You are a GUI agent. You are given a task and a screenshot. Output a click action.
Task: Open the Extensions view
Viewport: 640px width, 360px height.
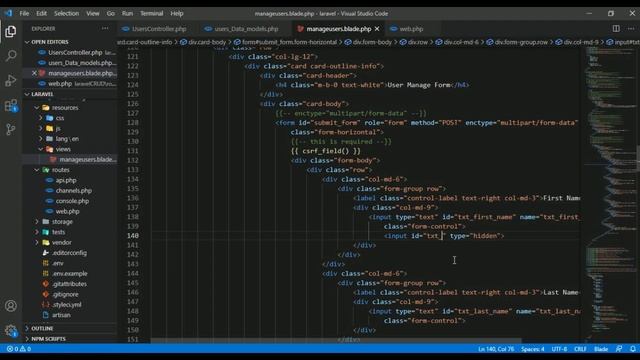(x=11, y=105)
